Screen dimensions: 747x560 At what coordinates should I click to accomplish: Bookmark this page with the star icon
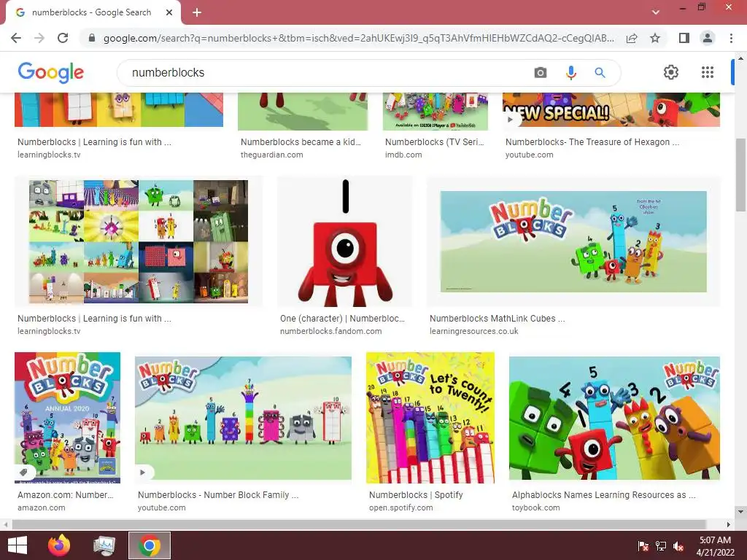[655, 38]
